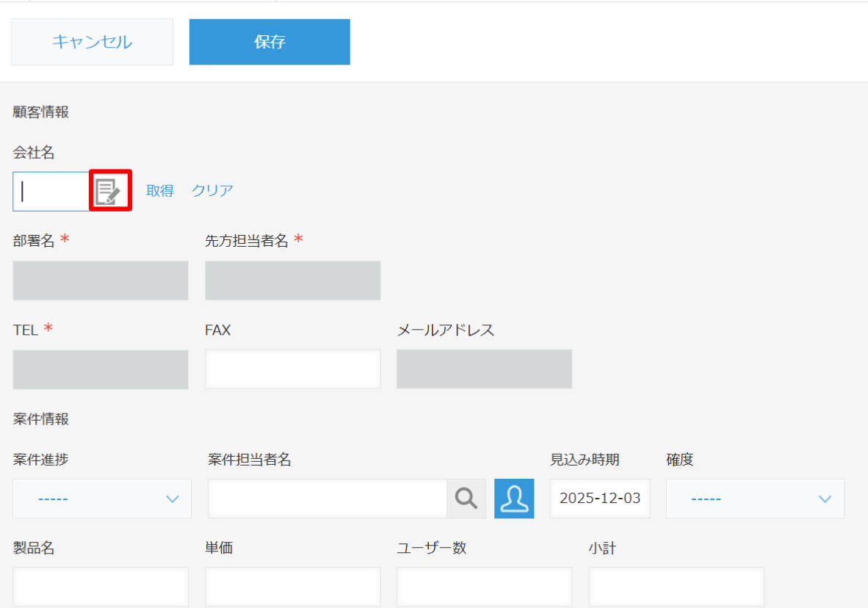Click the 先方担当者名 field
Image resolution: width=868 pixels, height=608 pixels.
pyautogui.click(x=292, y=281)
